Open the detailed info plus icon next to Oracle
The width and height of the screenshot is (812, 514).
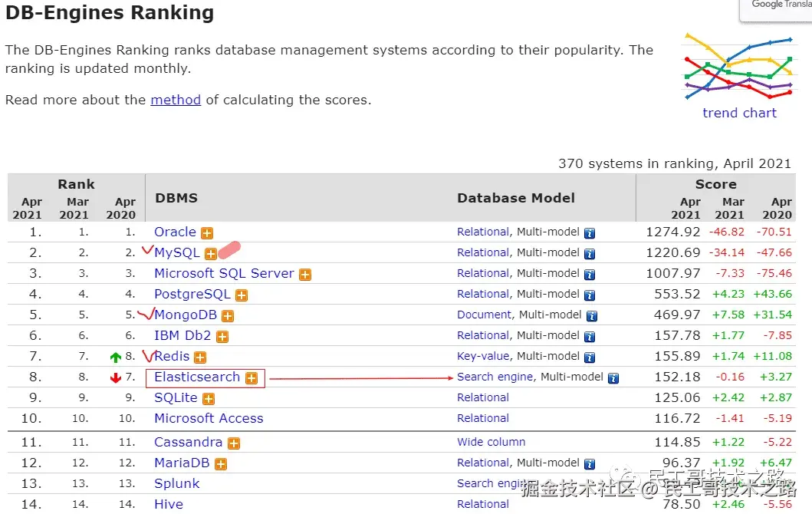pos(207,233)
